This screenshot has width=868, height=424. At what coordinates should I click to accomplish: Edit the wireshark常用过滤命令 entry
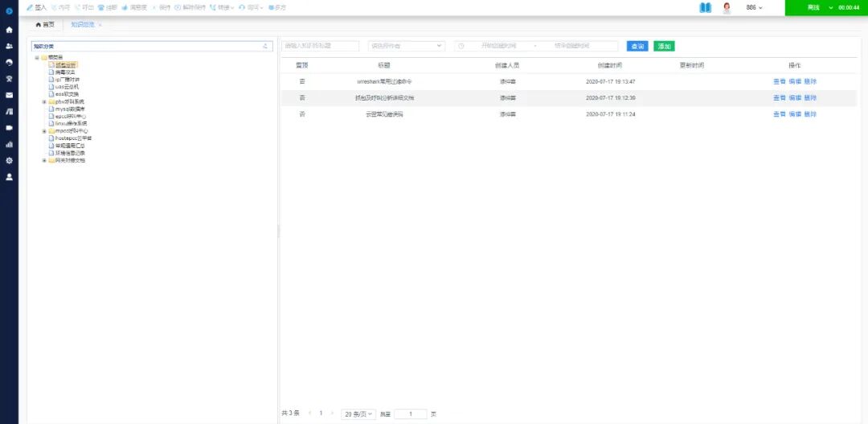(795, 81)
